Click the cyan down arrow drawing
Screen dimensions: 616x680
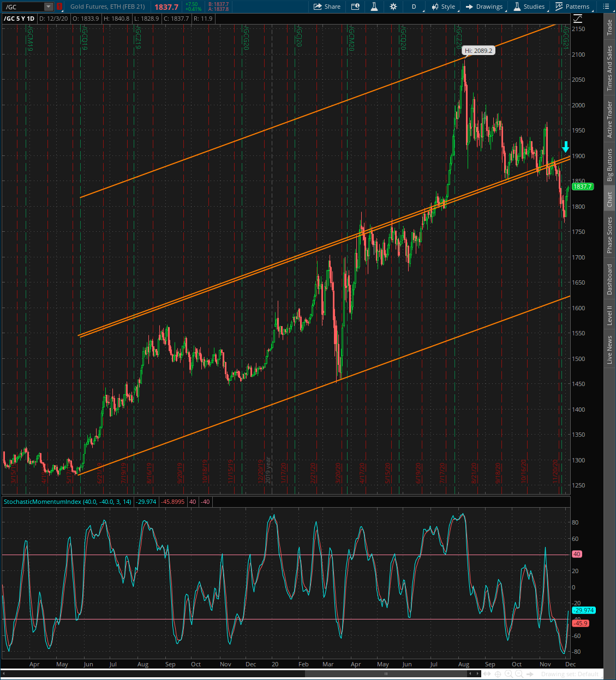click(x=566, y=146)
